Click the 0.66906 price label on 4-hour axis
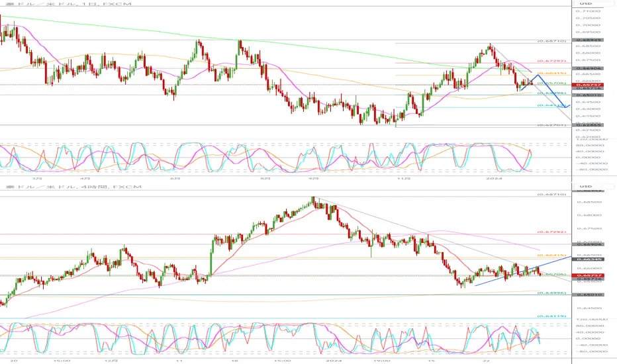Screen dimensions: 617x364 (x=588, y=244)
